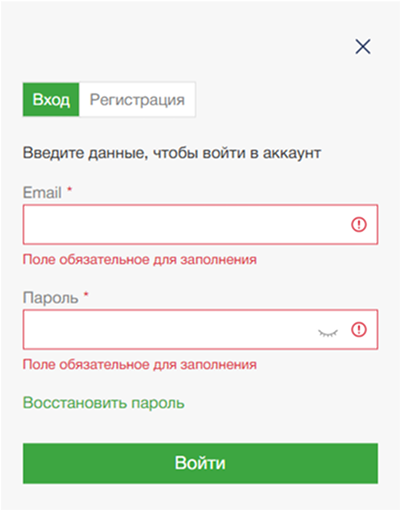The image size is (401, 511).
Task: Click the red asterisk beside Пароль
Action: [x=86, y=294]
